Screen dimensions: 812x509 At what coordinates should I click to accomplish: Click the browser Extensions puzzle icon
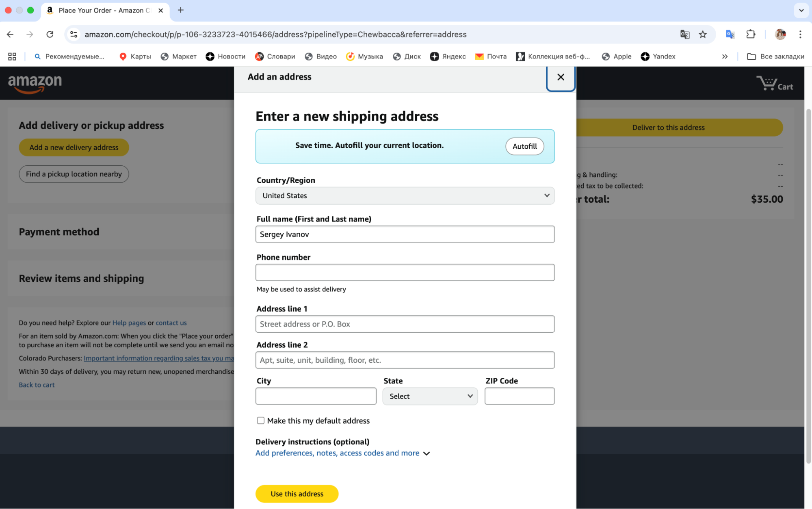point(751,35)
